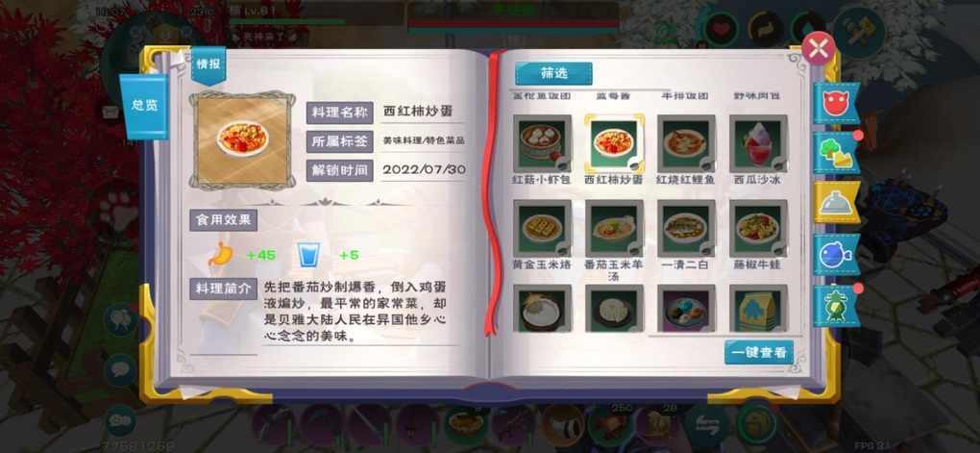Select 红烧红鲤鱼 dish icon

[x=686, y=143]
